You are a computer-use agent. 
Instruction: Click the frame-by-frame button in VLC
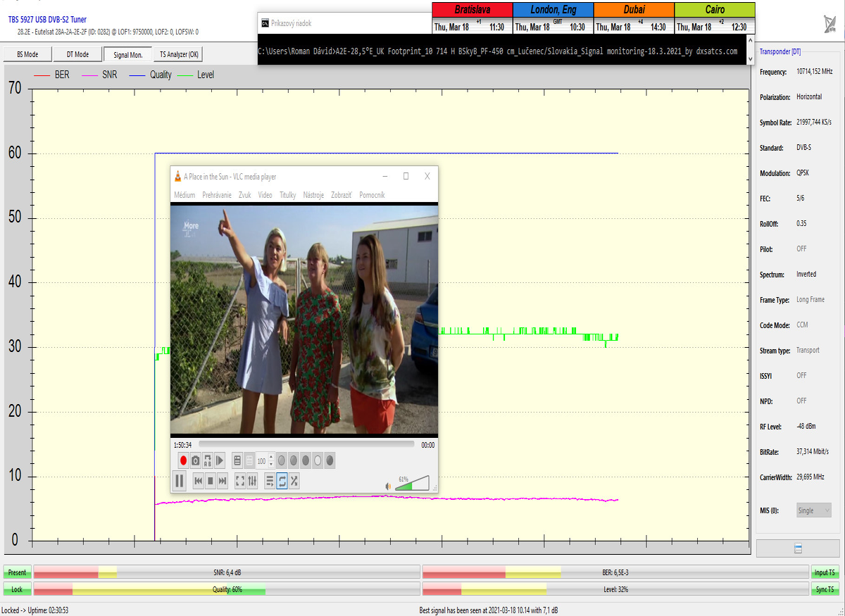220,461
